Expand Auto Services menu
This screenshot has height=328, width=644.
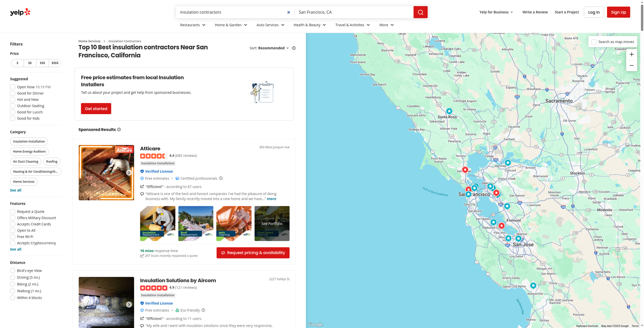pyautogui.click(x=270, y=25)
